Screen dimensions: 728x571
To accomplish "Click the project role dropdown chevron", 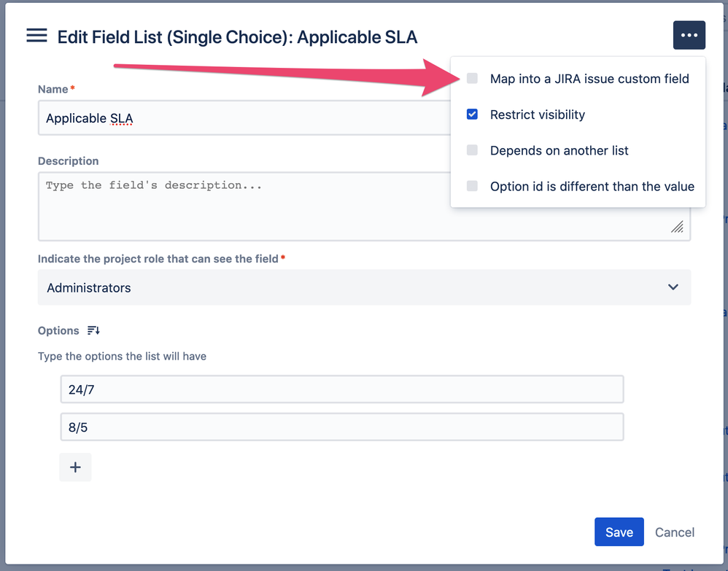I will click(673, 287).
